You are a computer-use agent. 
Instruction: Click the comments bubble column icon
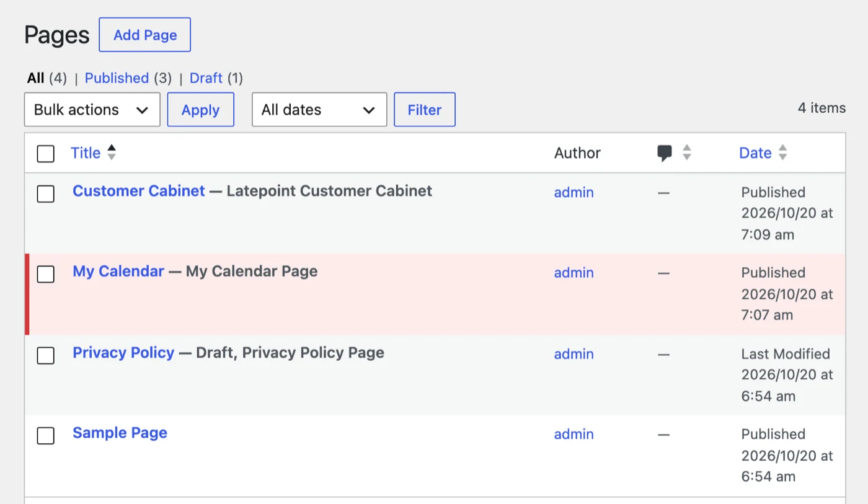tap(665, 153)
